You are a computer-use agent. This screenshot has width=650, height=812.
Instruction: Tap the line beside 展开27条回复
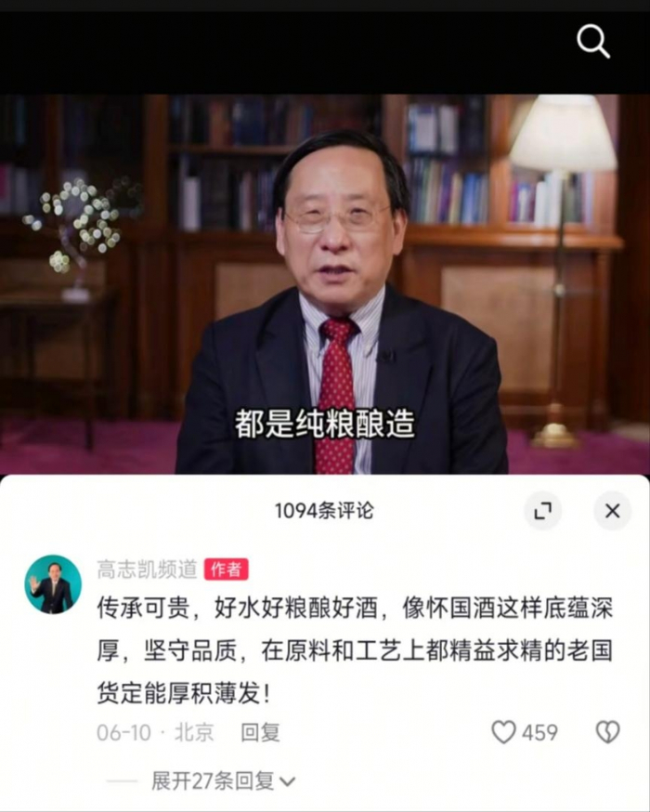point(121,781)
